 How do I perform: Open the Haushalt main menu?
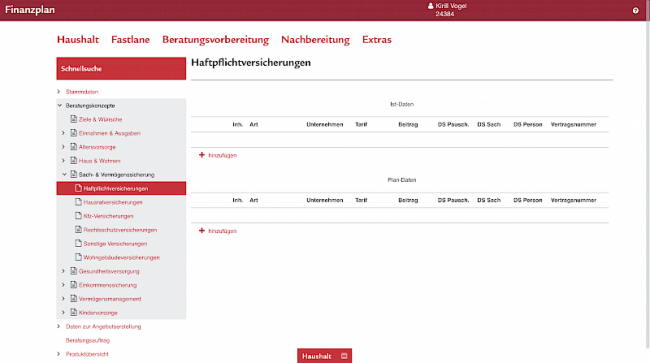(78, 39)
